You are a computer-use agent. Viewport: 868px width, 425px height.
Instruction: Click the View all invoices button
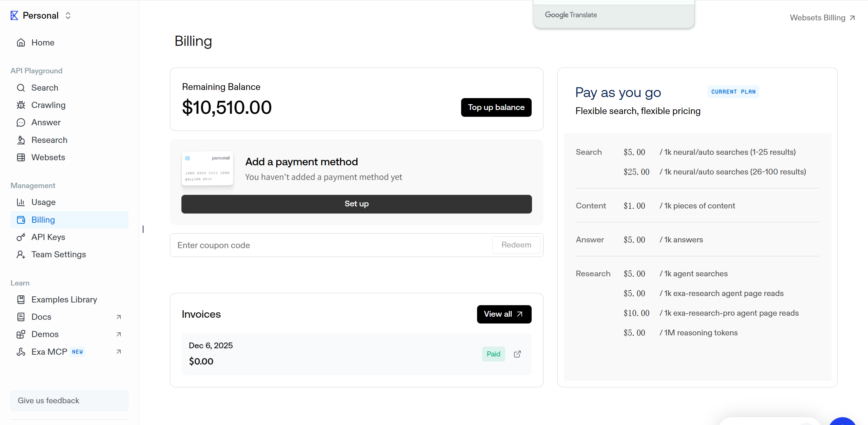coord(504,314)
